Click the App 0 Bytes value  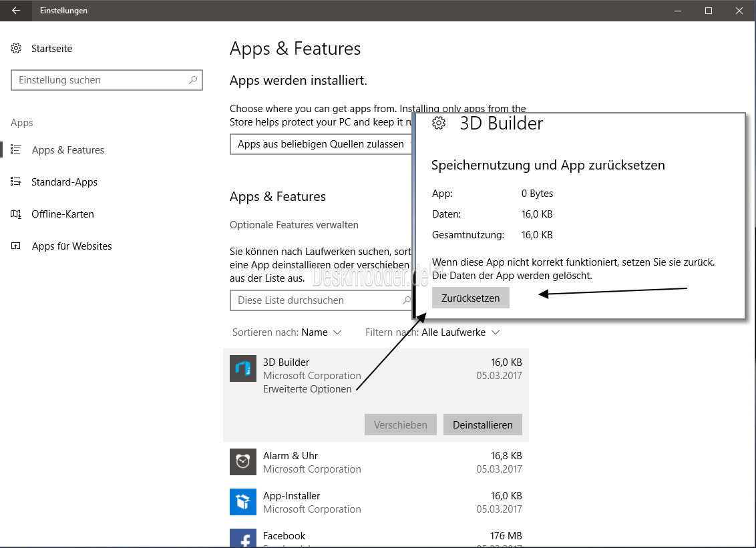pos(537,194)
